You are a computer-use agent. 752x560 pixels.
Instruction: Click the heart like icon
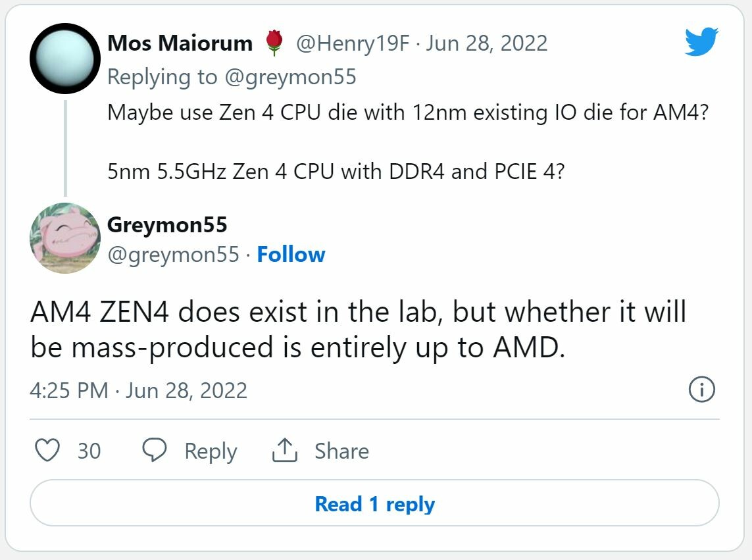[x=47, y=451]
